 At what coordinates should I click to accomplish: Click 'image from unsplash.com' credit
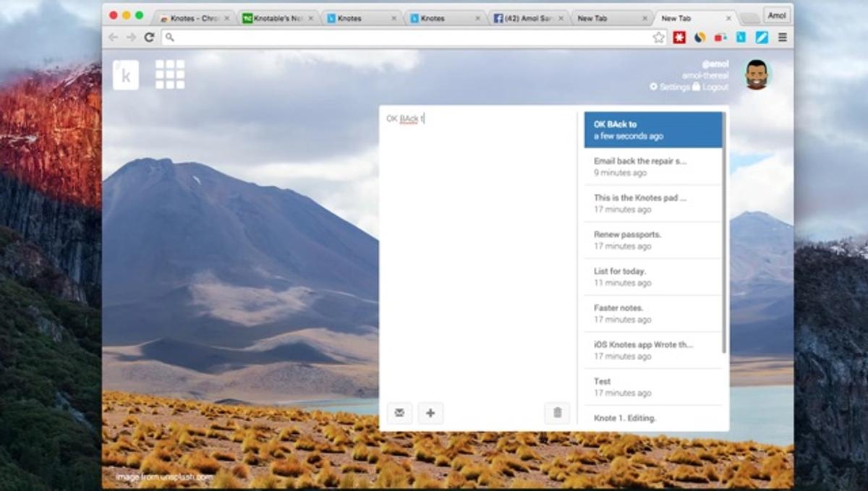[x=164, y=477]
